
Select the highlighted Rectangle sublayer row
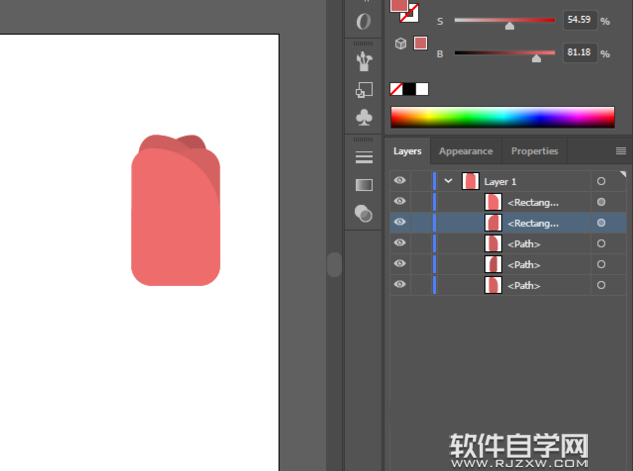click(532, 223)
